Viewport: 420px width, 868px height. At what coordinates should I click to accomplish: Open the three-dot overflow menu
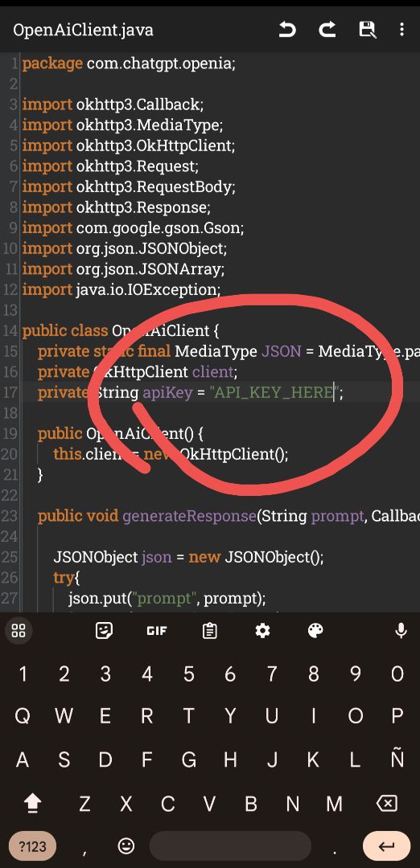[x=402, y=30]
